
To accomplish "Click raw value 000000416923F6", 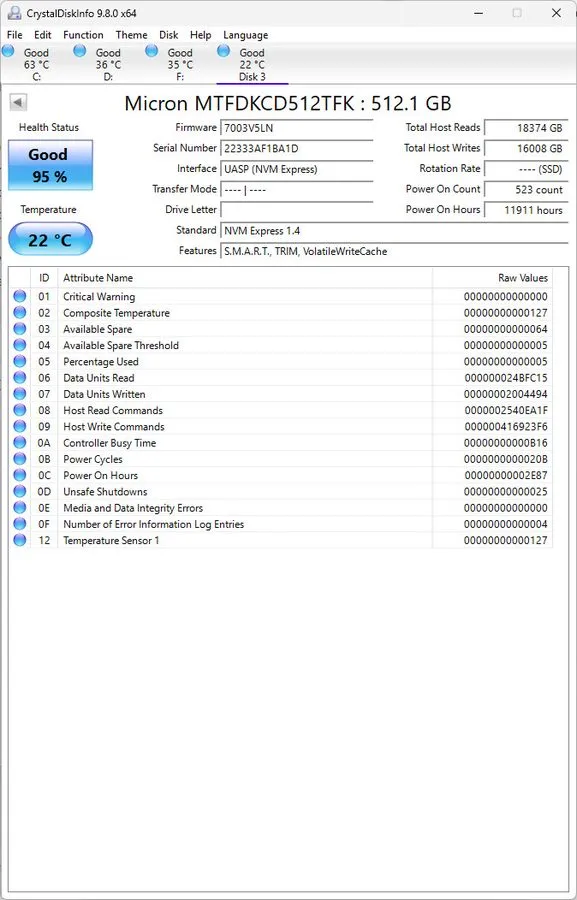I will pos(506,426).
